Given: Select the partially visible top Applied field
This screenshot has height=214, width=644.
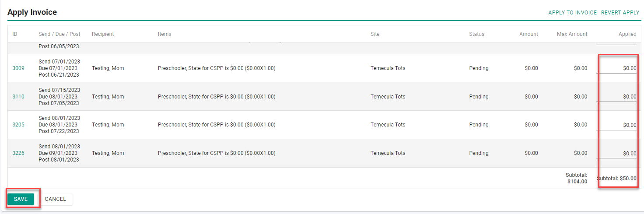Looking at the screenshot, I should [616, 44].
